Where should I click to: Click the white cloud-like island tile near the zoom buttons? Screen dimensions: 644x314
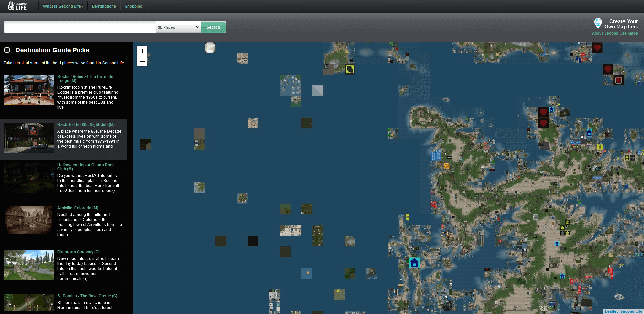[x=210, y=48]
